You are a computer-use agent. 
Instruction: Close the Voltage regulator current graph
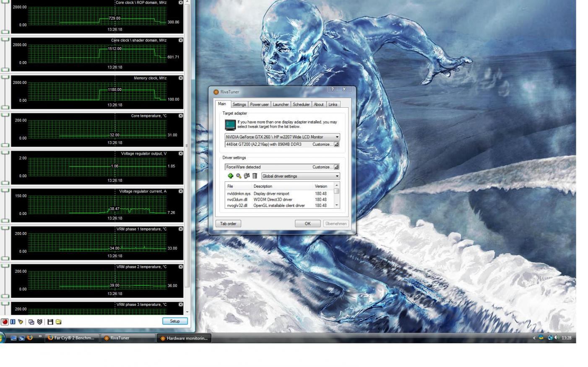(181, 191)
